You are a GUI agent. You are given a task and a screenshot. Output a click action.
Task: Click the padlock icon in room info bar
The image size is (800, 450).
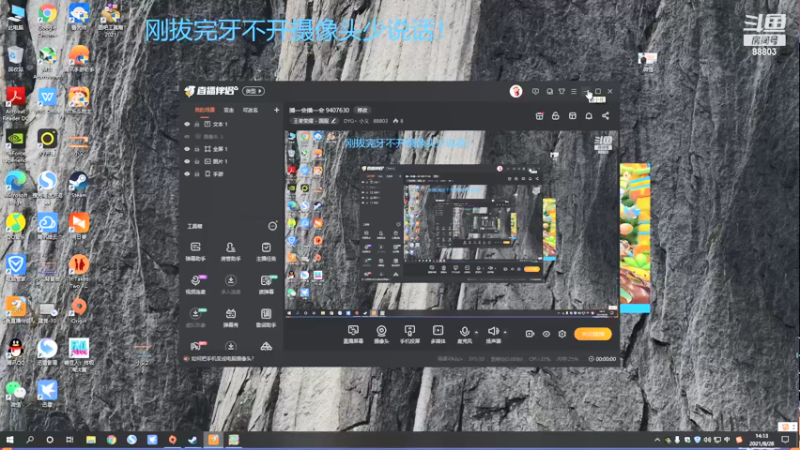pyautogui.click(x=556, y=116)
